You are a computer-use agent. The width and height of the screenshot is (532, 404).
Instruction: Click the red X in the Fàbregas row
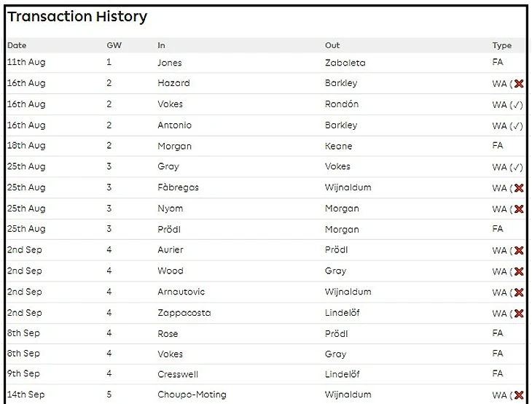point(519,188)
